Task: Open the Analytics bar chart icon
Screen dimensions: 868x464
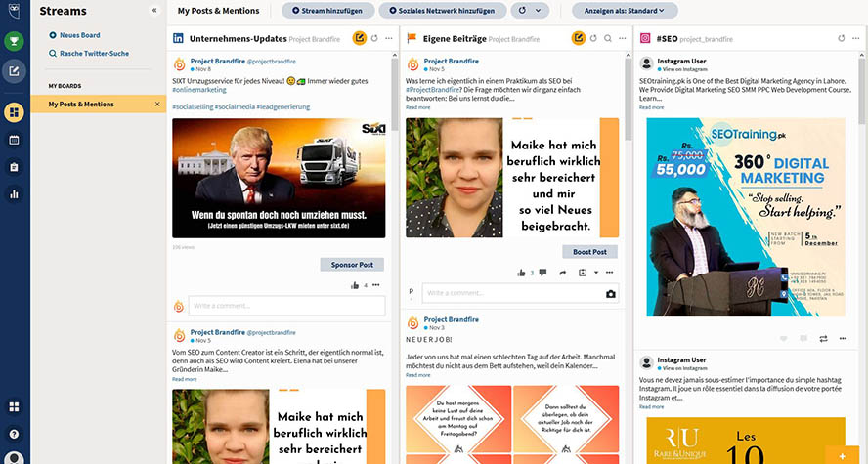Action: (x=15, y=194)
